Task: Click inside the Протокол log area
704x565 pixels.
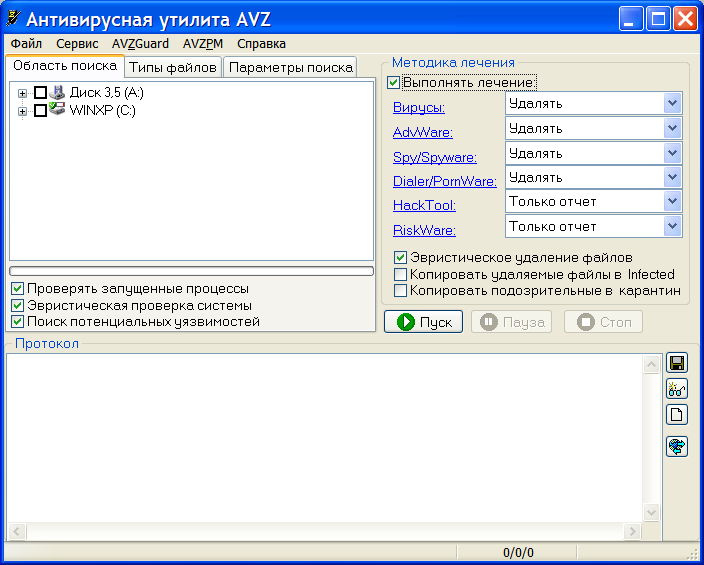Action: [324, 438]
